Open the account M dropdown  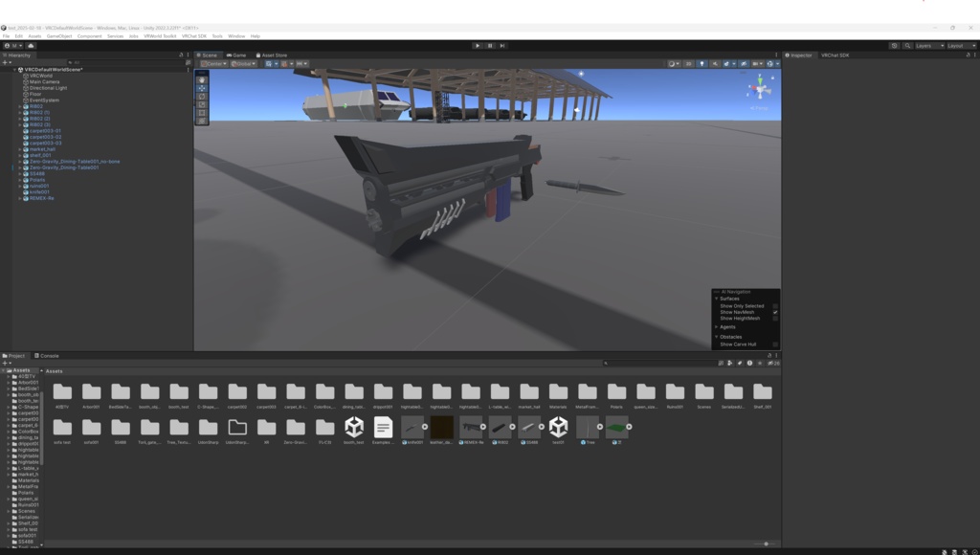[13, 46]
